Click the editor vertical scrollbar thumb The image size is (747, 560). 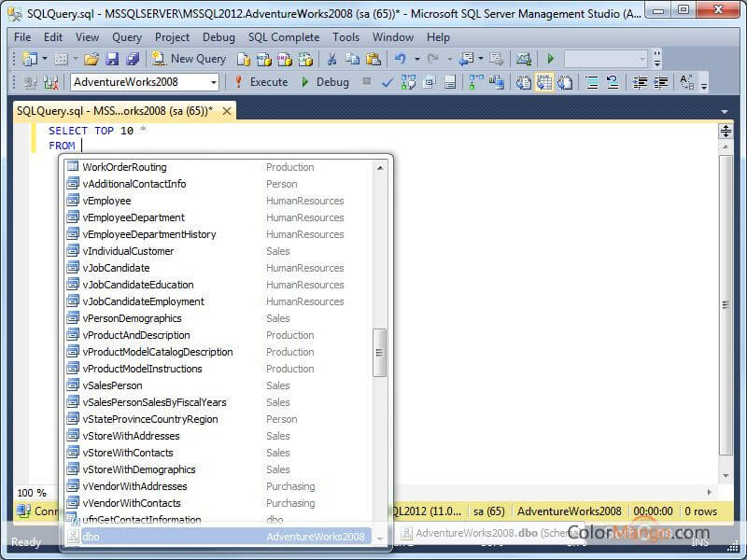pos(726,305)
